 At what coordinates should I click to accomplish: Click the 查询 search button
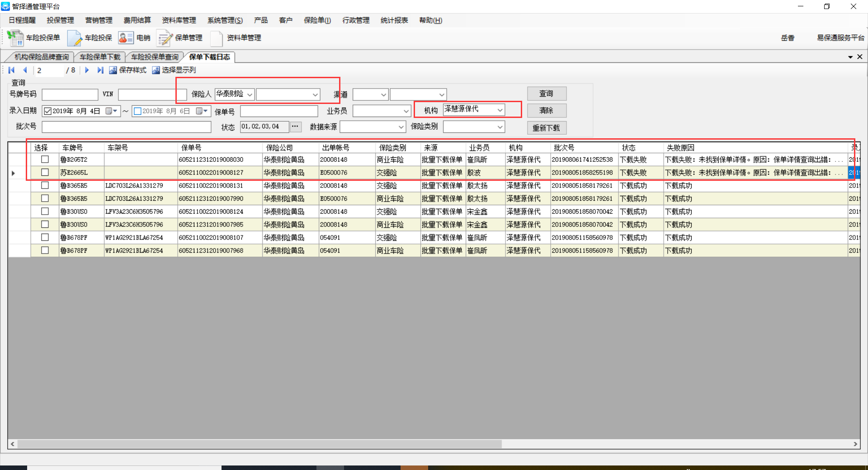click(546, 94)
